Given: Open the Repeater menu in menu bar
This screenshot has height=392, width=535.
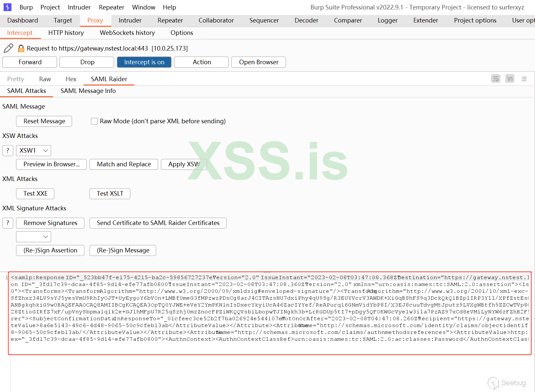Looking at the screenshot, I should click(x=112, y=7).
